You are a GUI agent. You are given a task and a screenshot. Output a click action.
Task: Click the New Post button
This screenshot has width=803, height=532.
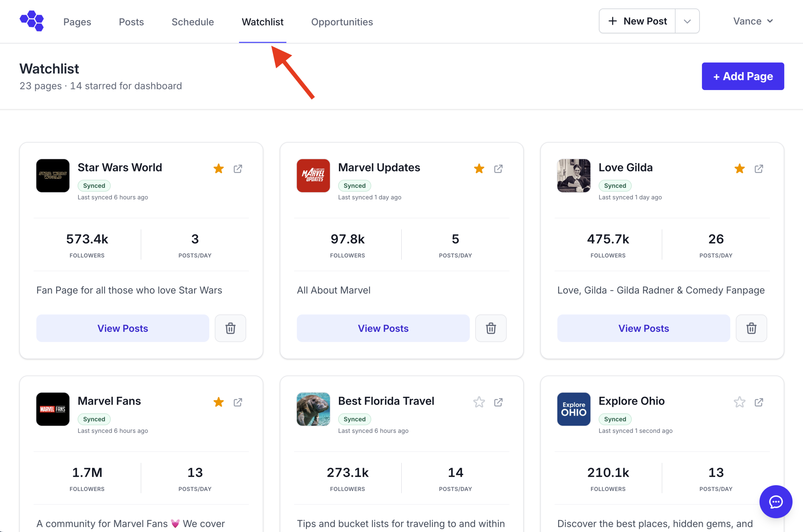pyautogui.click(x=637, y=21)
